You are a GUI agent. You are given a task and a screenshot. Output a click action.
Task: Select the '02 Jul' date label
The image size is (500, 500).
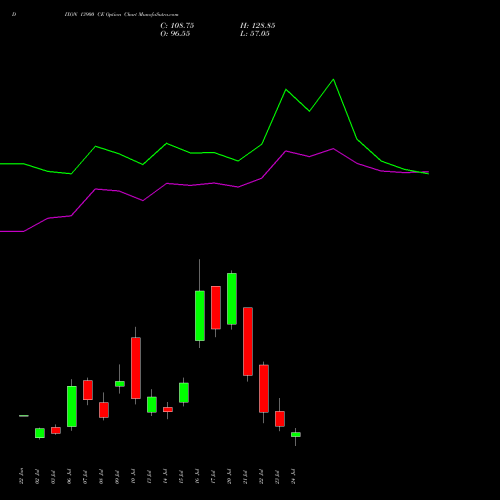click(37, 477)
